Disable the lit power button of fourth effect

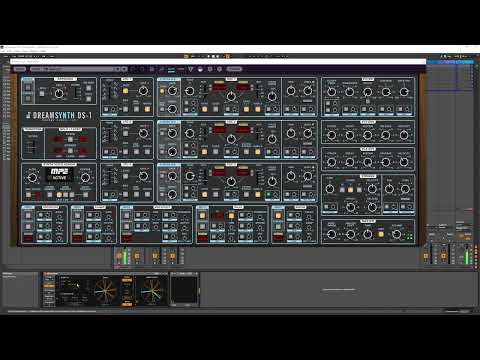[x=202, y=216]
